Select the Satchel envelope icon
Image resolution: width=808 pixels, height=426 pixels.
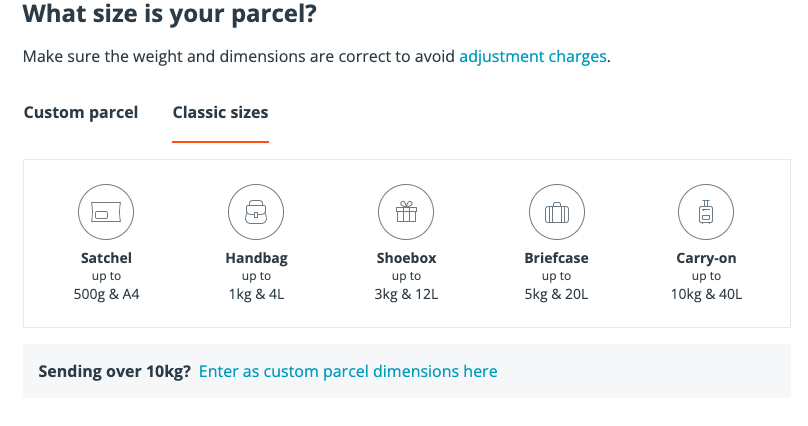pyautogui.click(x=106, y=212)
